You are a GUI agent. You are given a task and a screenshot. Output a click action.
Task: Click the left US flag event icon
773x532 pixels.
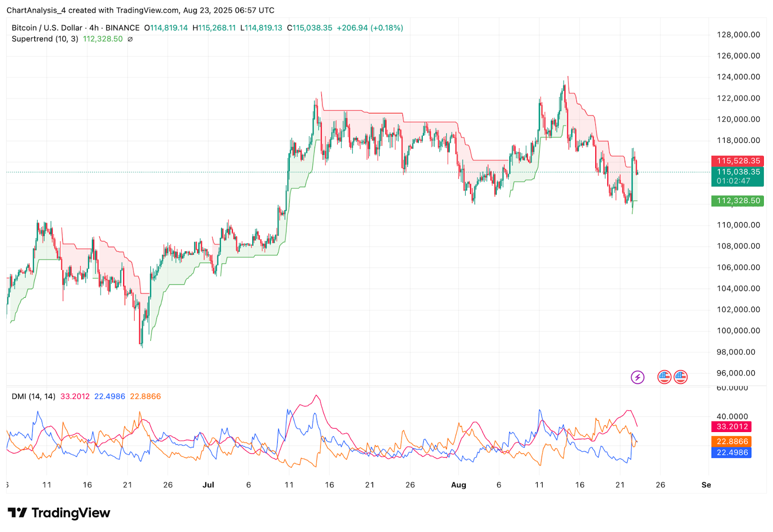coord(664,377)
